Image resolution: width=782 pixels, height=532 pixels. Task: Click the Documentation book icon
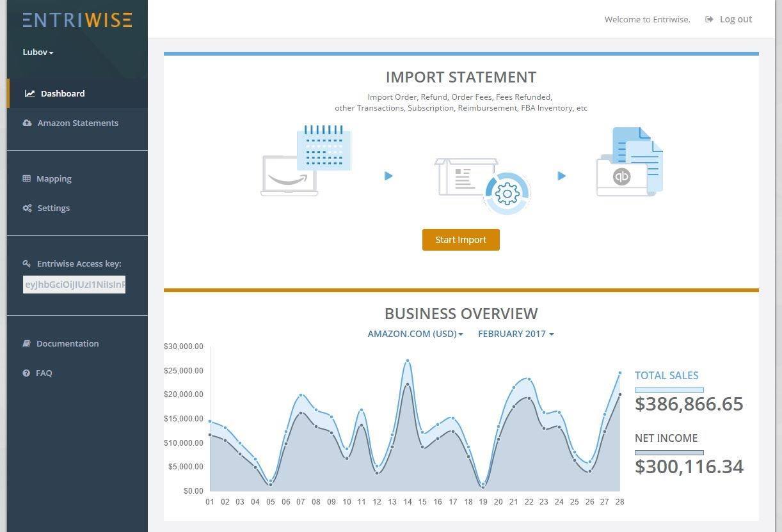(26, 343)
